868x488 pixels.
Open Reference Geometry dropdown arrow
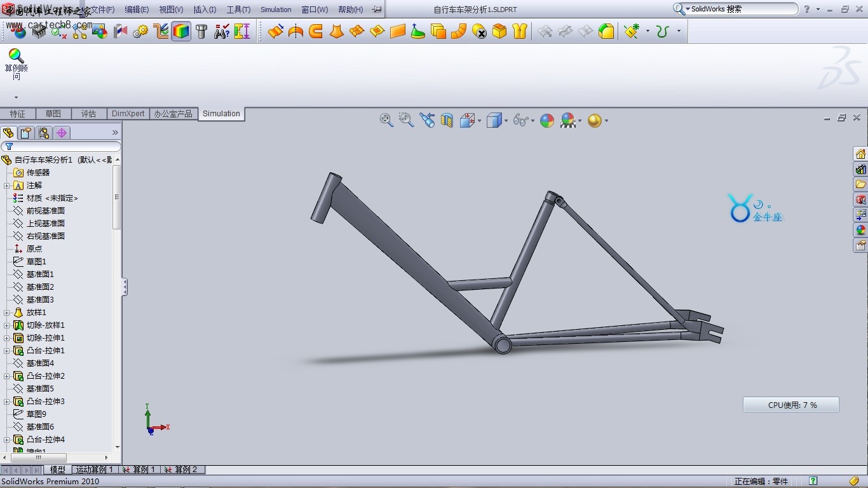648,31
